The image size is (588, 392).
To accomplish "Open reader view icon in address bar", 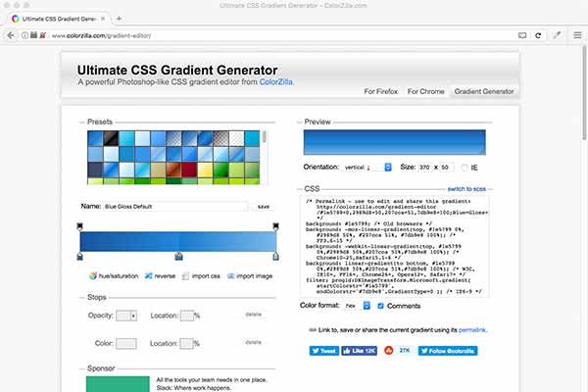I will pyautogui.click(x=522, y=35).
